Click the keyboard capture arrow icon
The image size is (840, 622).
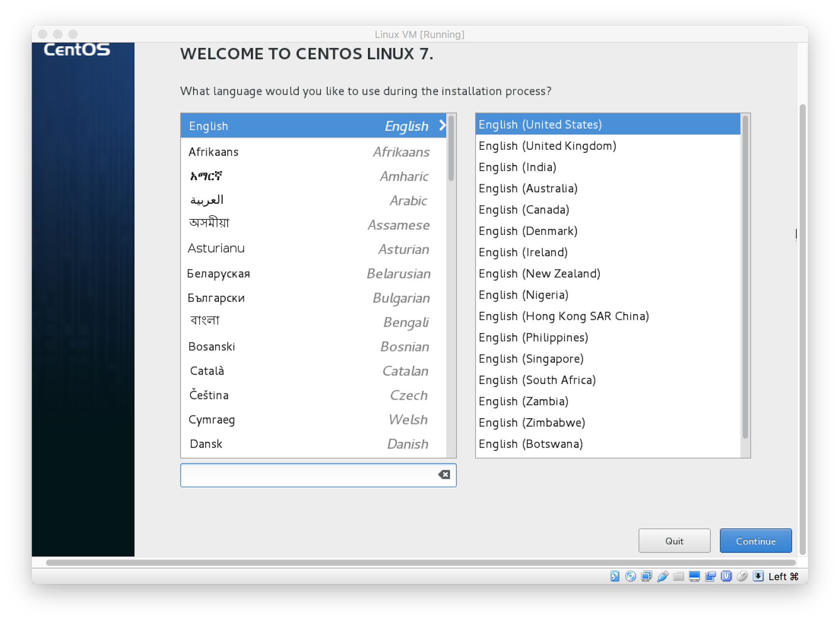click(x=758, y=576)
